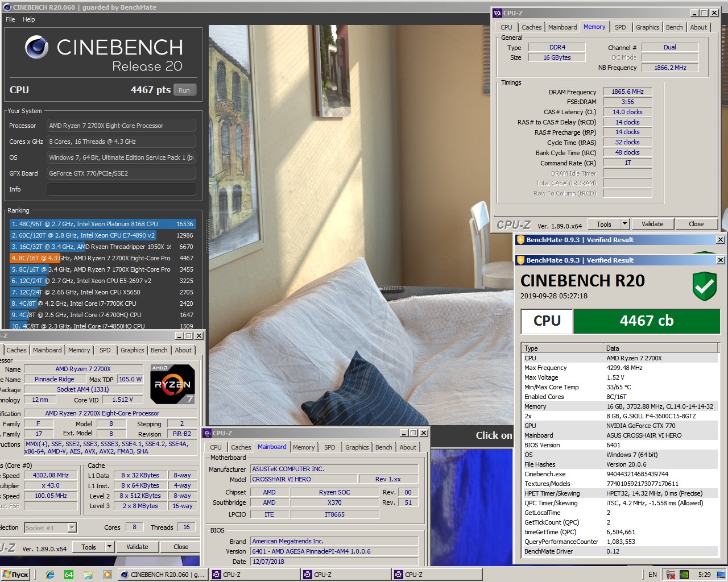
Task: Click Type column header in BenchMate table
Action: pyautogui.click(x=562, y=348)
